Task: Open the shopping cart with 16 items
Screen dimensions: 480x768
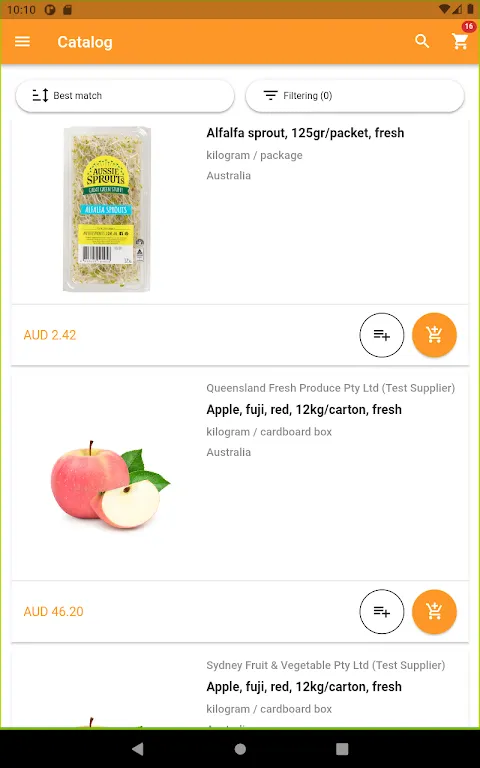Action: point(460,41)
